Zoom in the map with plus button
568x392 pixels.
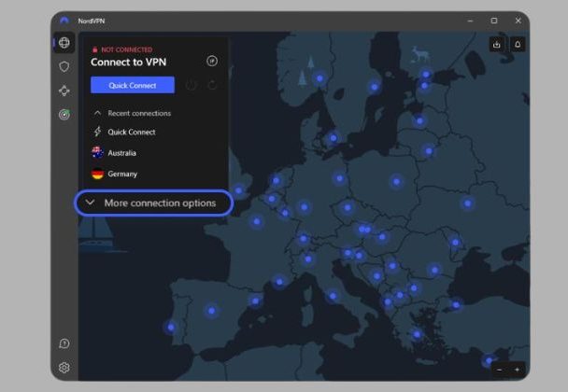(517, 370)
